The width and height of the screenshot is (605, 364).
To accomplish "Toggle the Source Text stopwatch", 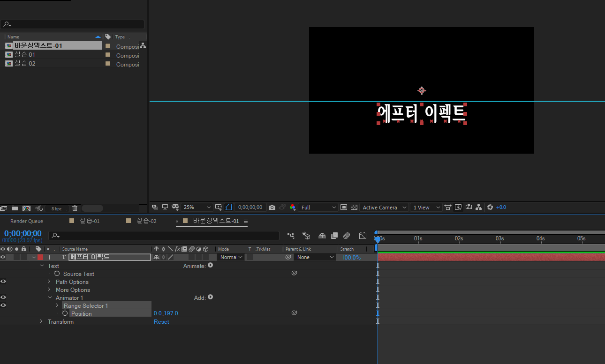I will tap(57, 274).
